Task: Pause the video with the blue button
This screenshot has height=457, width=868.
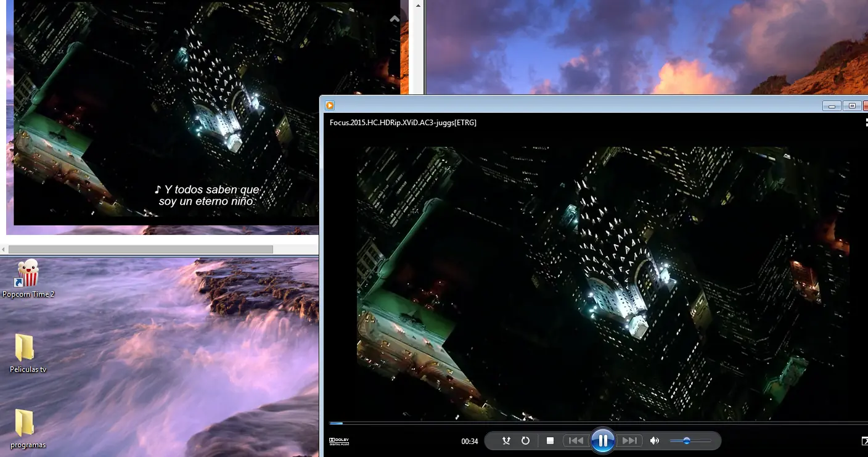Action: pyautogui.click(x=603, y=440)
